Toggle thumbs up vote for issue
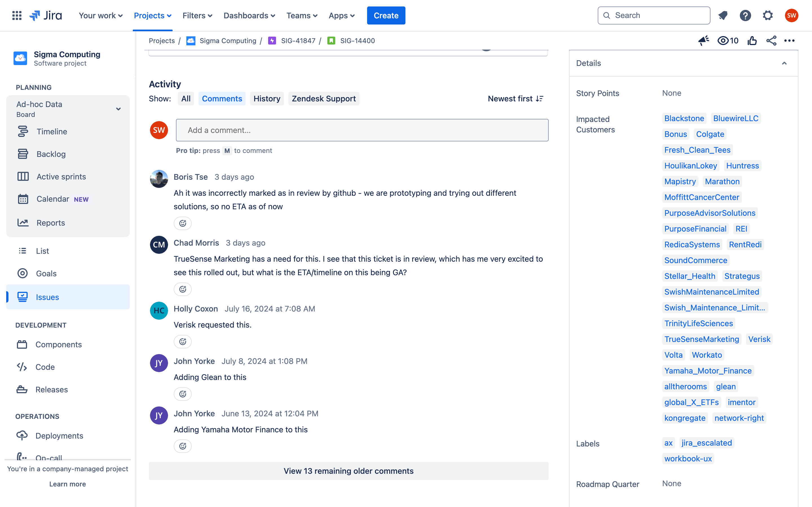The width and height of the screenshot is (812, 507). [752, 41]
